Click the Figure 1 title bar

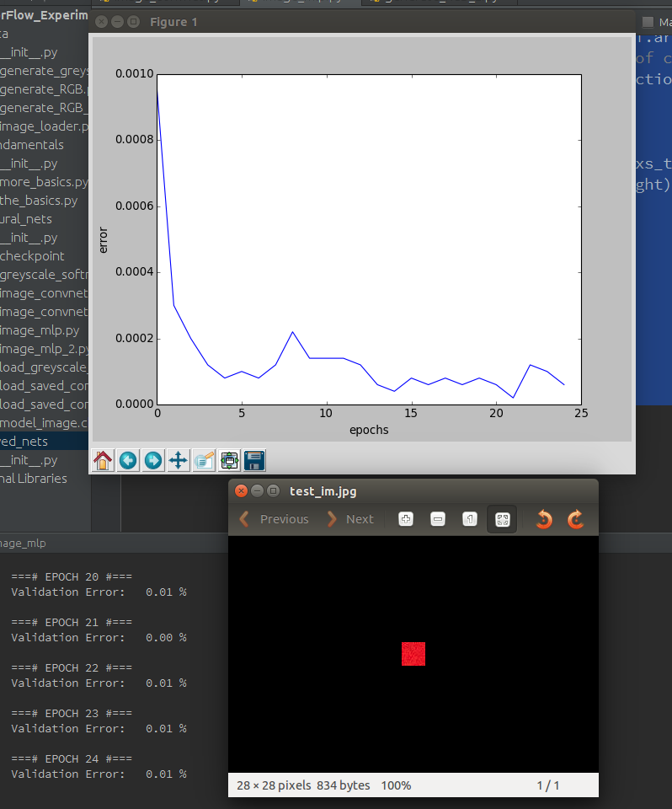(x=362, y=22)
